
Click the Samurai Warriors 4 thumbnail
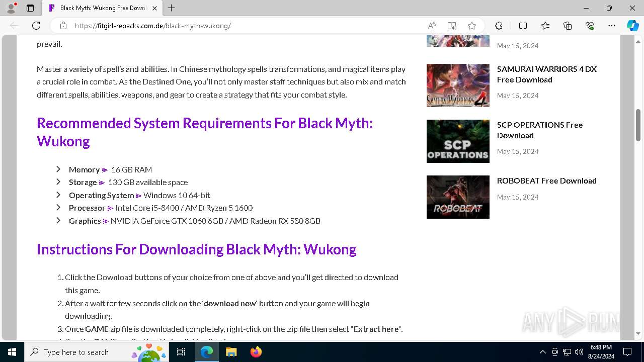[458, 85]
